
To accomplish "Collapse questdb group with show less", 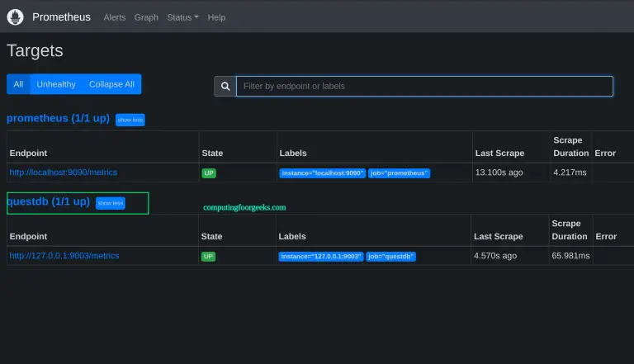I will (110, 203).
